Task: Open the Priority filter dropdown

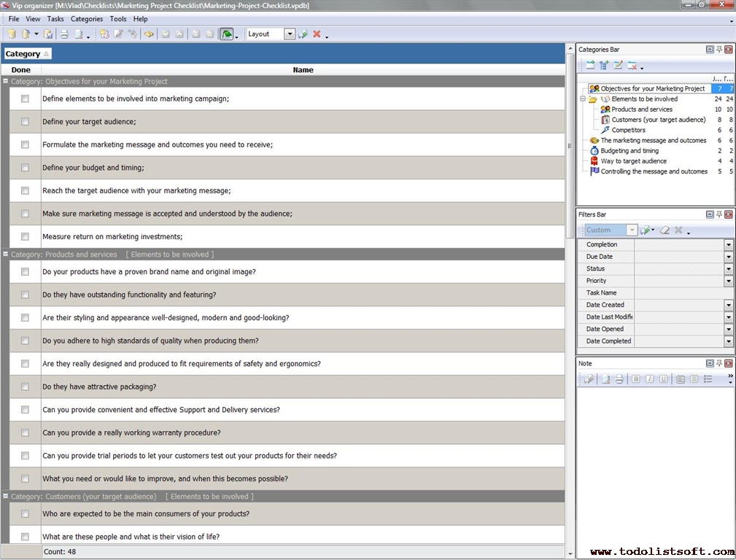Action: click(728, 281)
